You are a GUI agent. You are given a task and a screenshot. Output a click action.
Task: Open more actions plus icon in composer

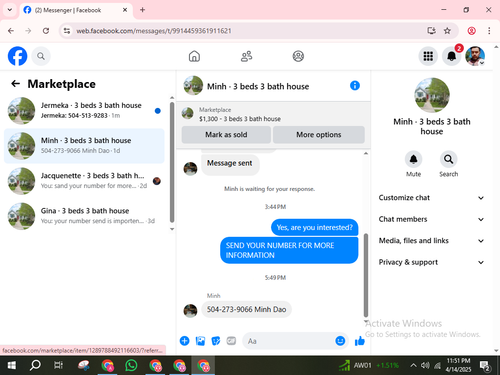pos(184,341)
